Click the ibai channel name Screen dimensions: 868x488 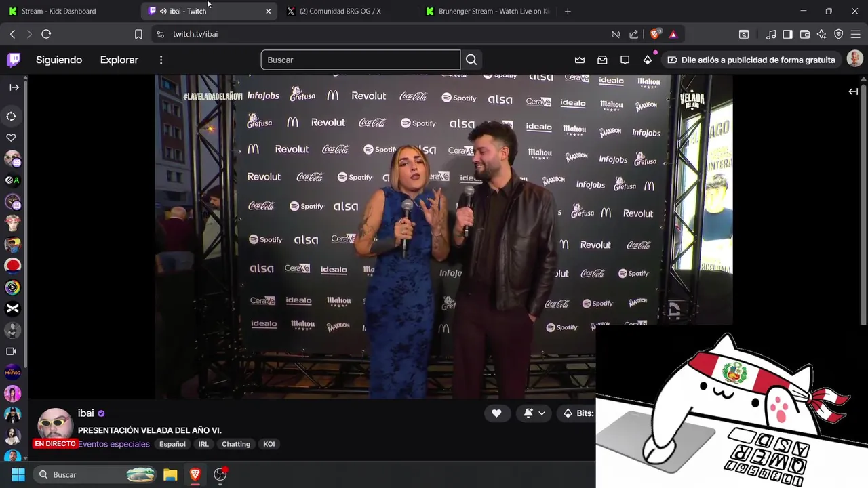coord(85,413)
